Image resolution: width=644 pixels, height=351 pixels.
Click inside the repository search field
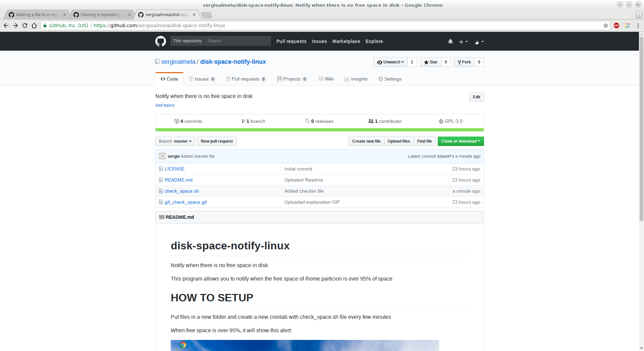(237, 41)
